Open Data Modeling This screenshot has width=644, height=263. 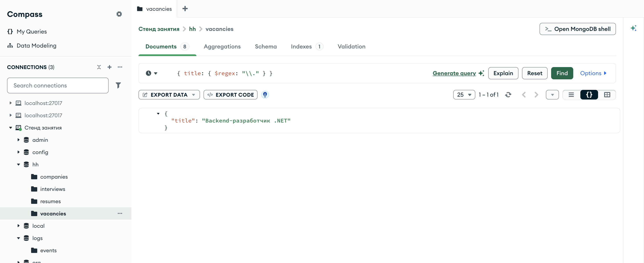32,46
